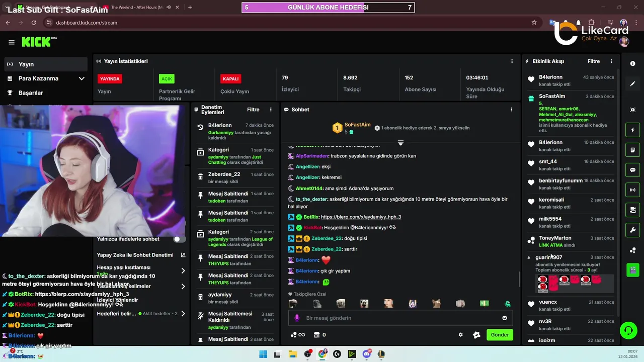Open the info icon in the right sidebar
This screenshot has height=362, width=644.
632,64
